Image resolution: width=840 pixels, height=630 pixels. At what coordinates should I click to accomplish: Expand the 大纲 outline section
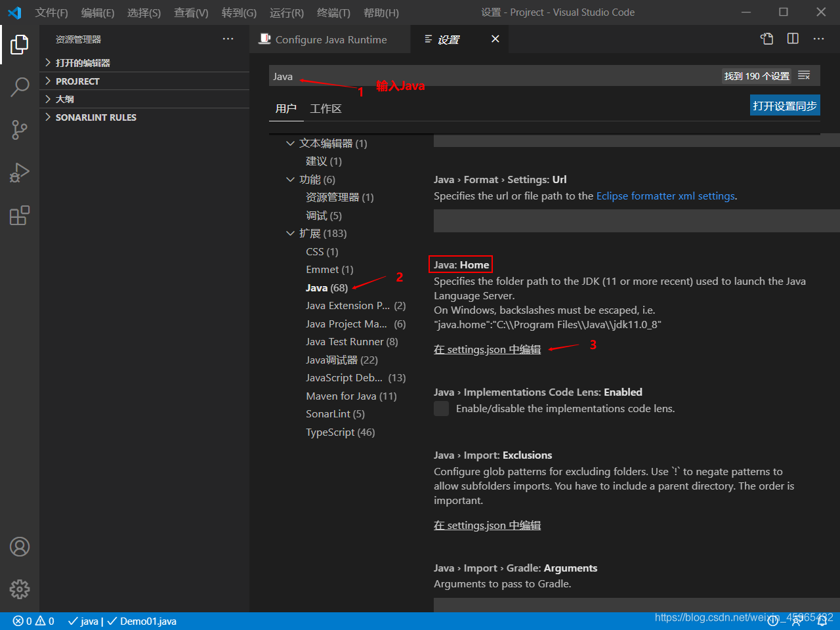click(x=144, y=99)
